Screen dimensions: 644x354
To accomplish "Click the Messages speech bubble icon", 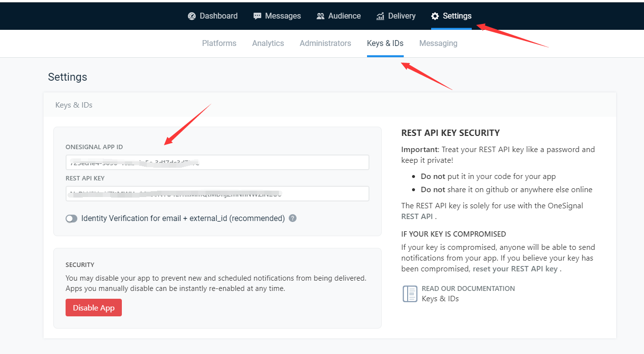I will (257, 16).
